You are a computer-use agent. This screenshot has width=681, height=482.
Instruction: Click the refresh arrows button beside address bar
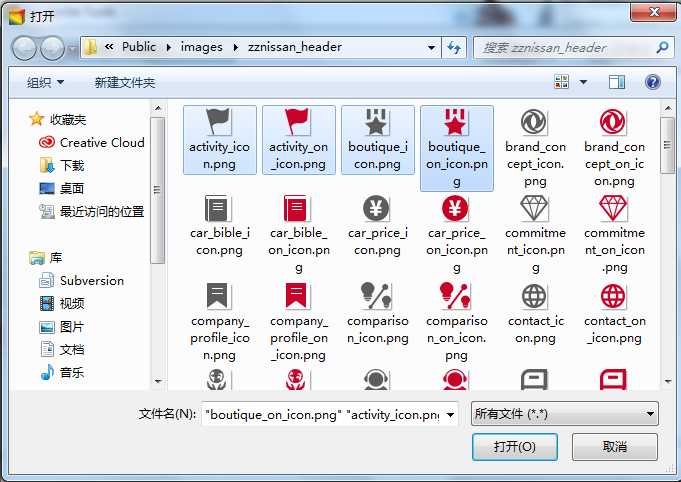coord(454,47)
